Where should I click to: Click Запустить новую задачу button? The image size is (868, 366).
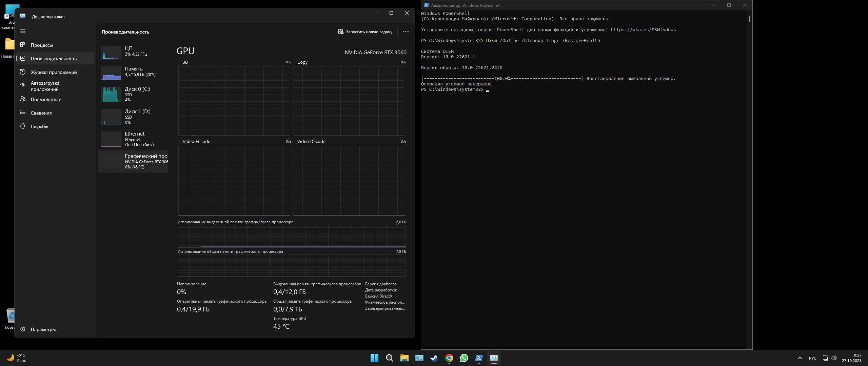pos(365,32)
